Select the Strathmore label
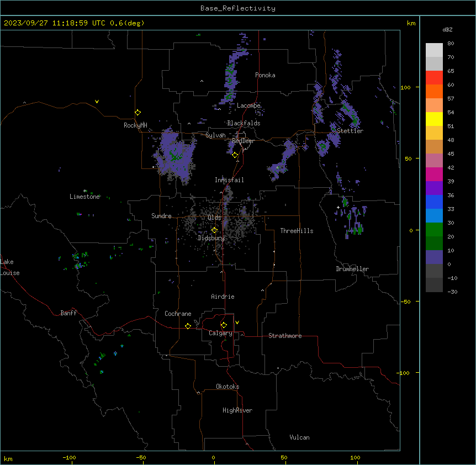 click(x=285, y=336)
